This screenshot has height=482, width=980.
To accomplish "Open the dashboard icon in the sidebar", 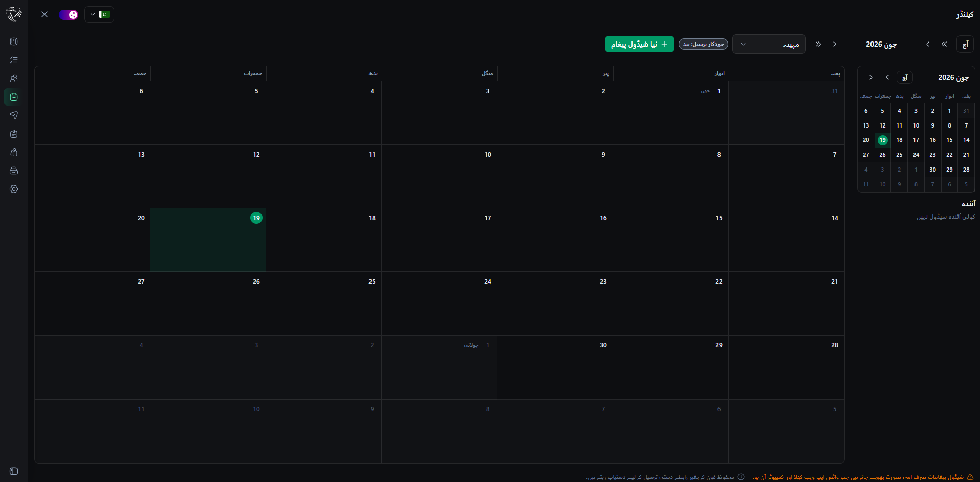I will click(x=14, y=41).
